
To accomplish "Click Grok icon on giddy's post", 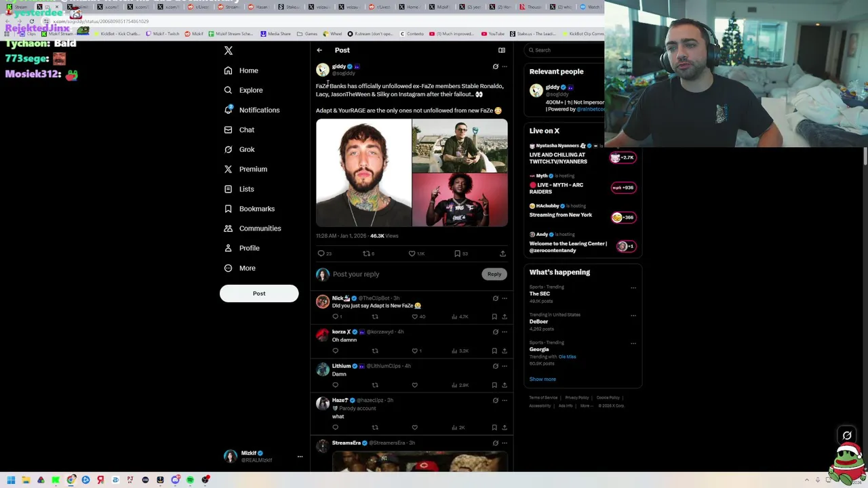I will coord(496,67).
